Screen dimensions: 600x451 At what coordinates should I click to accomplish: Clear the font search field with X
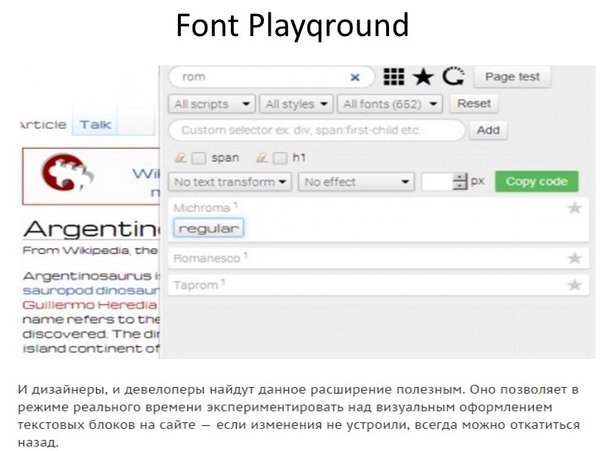click(355, 77)
